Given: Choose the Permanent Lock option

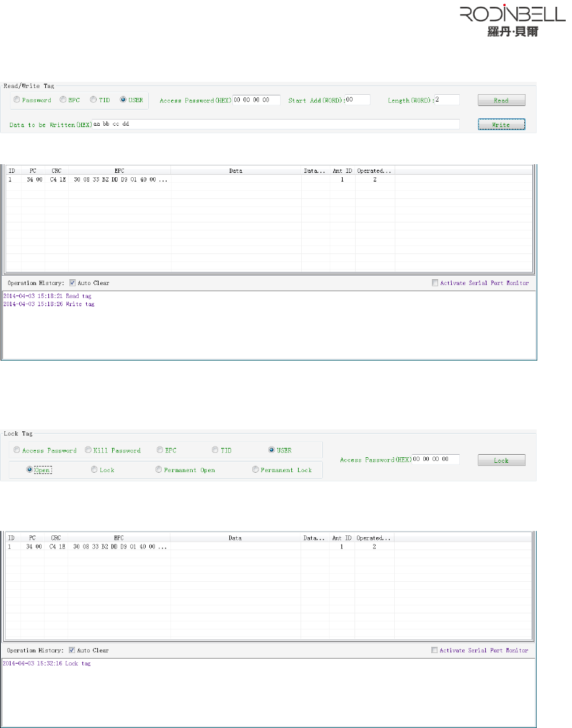Looking at the screenshot, I should tap(256, 470).
